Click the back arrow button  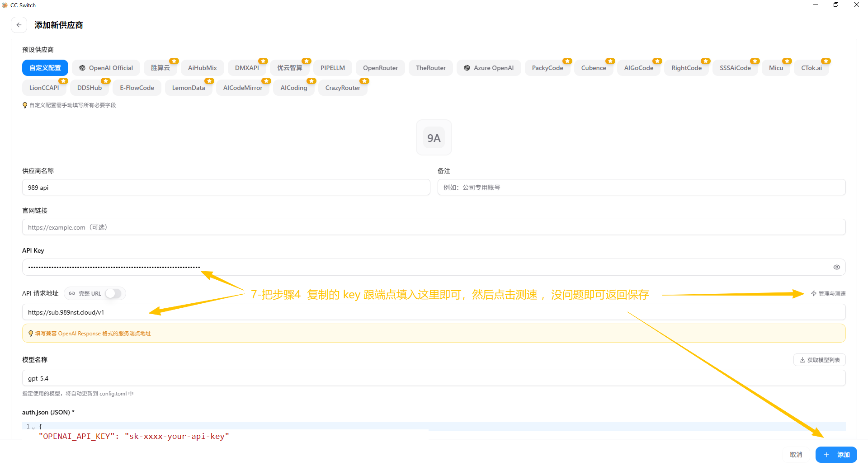19,25
